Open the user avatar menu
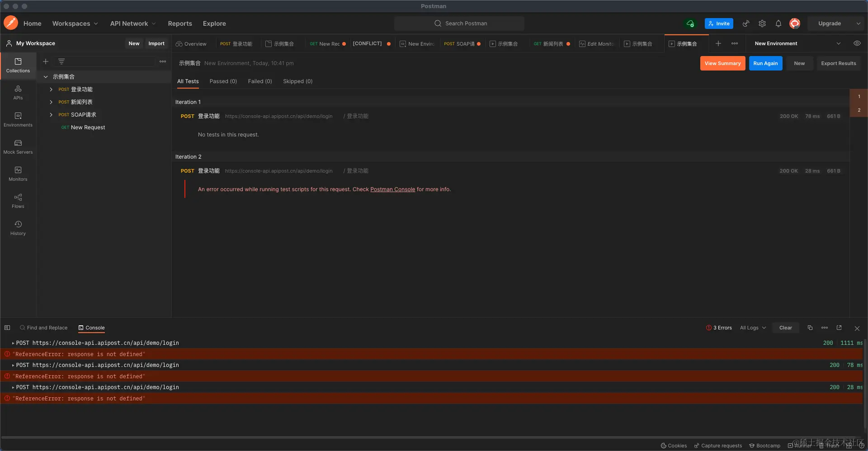Viewport: 868px width, 451px height. point(795,23)
